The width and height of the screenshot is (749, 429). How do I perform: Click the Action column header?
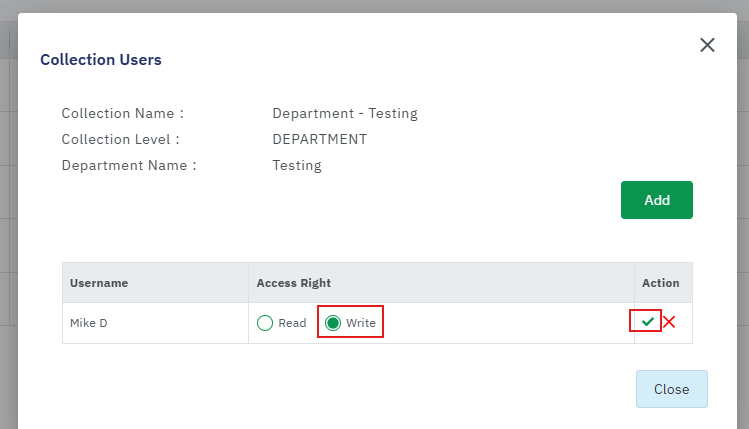pos(661,283)
